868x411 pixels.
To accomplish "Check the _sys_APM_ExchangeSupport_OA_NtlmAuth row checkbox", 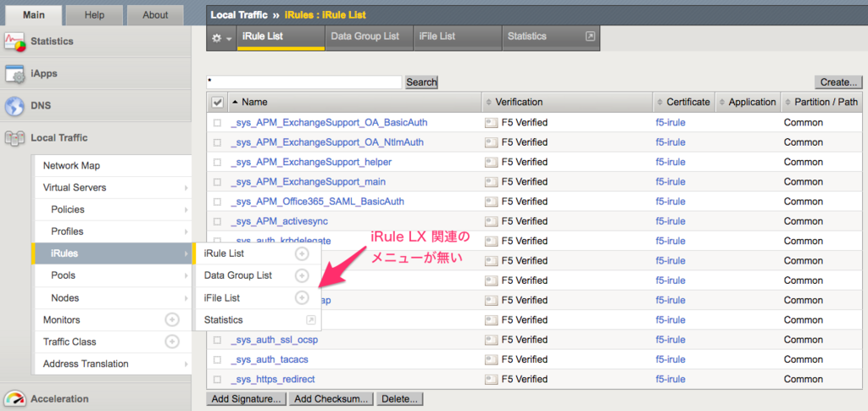I will coord(218,142).
